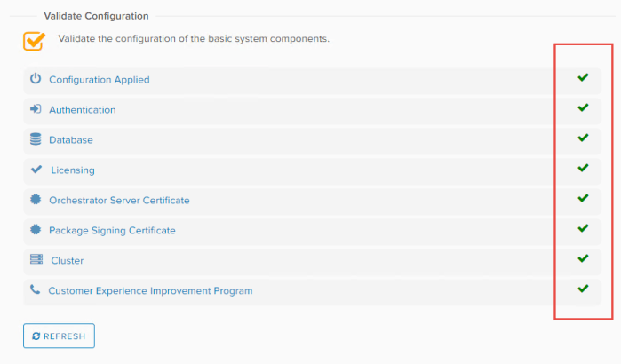Open the Licensing link
This screenshot has height=364, width=621.
[73, 170]
